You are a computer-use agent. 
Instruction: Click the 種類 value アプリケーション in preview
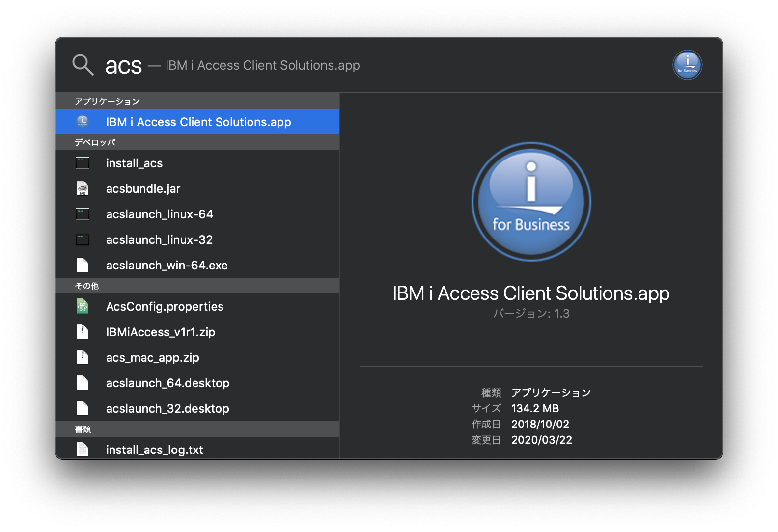click(x=551, y=393)
